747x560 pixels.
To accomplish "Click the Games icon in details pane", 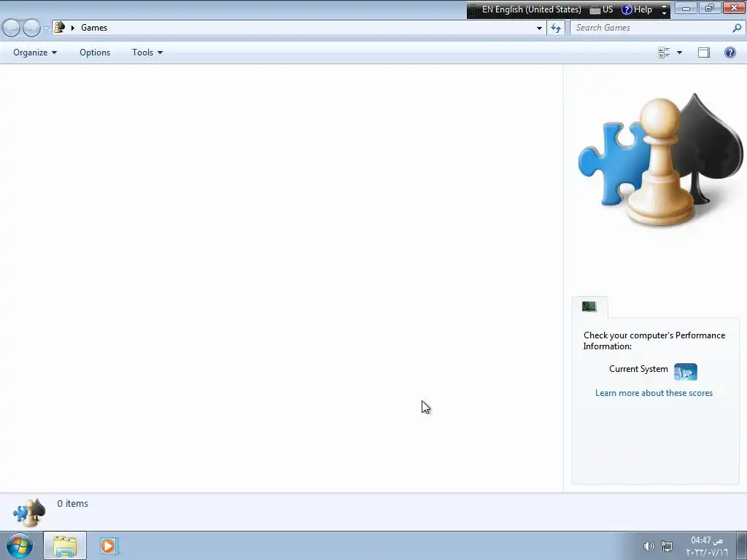I will tap(29, 513).
